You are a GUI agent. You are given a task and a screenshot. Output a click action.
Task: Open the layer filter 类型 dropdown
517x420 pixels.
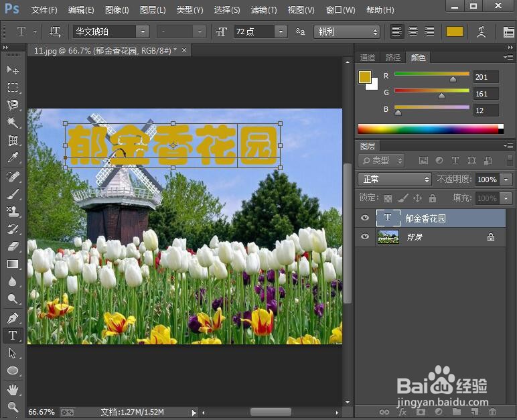(382, 161)
